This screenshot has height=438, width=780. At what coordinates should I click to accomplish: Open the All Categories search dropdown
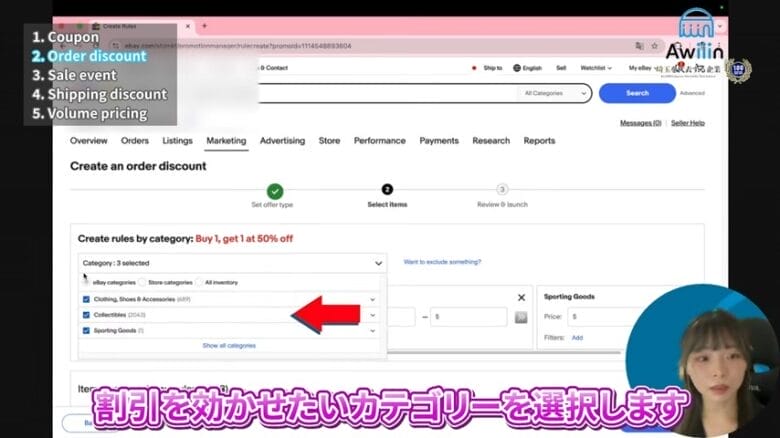(555, 93)
